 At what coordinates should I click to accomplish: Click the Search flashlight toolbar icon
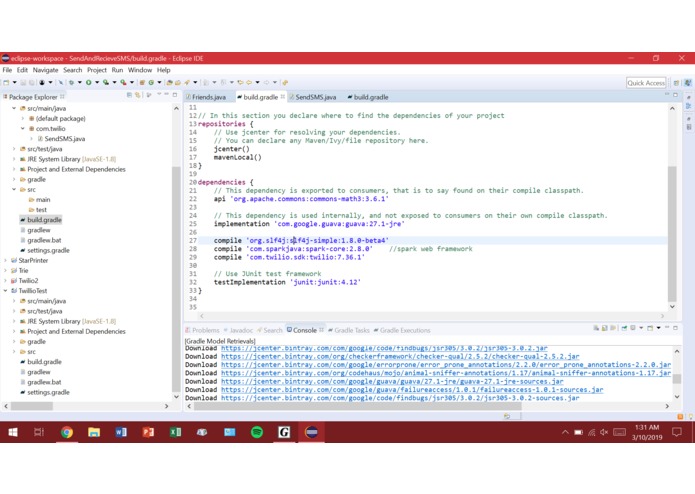[x=187, y=82]
